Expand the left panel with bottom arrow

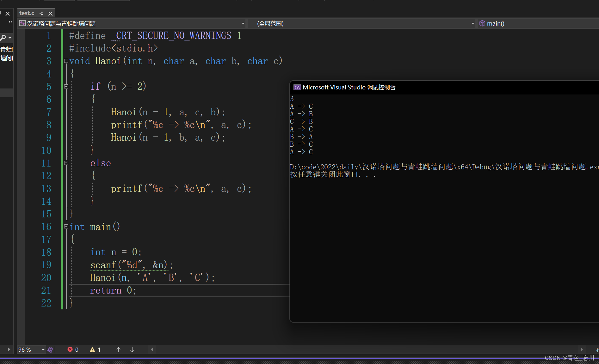click(x=9, y=349)
